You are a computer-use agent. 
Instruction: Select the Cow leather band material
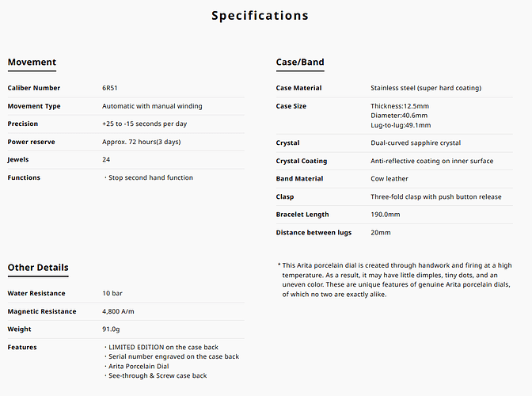tap(389, 179)
